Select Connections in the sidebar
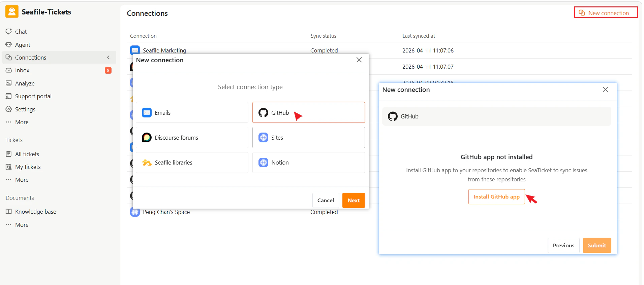644x285 pixels. click(59, 58)
